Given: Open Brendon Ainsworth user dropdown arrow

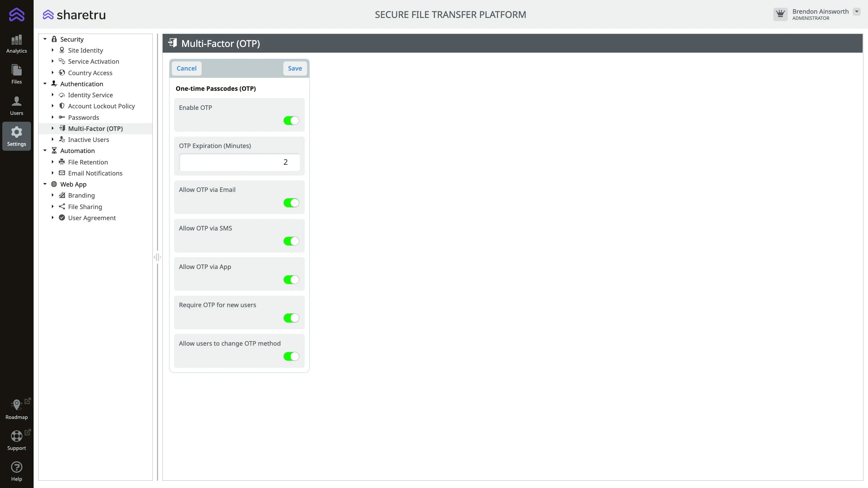Looking at the screenshot, I should (857, 11).
